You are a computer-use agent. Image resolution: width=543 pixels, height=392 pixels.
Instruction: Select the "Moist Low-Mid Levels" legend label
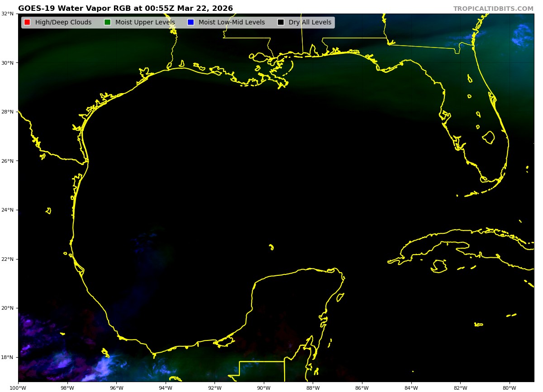[x=232, y=22]
